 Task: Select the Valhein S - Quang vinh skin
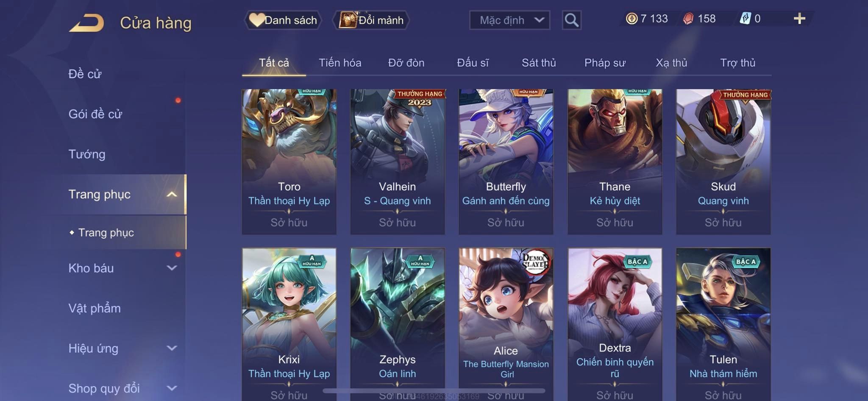397,162
